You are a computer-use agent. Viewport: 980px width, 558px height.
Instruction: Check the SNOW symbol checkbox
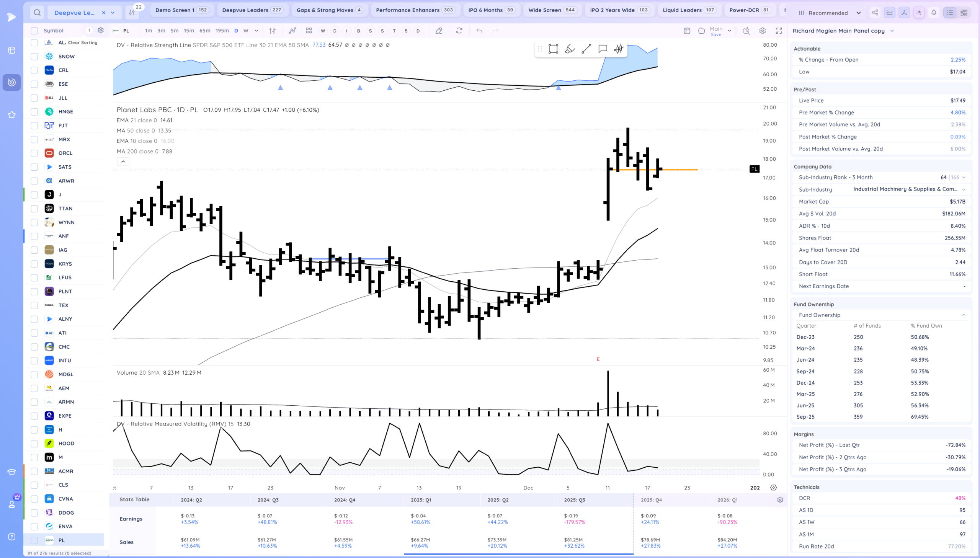34,56
